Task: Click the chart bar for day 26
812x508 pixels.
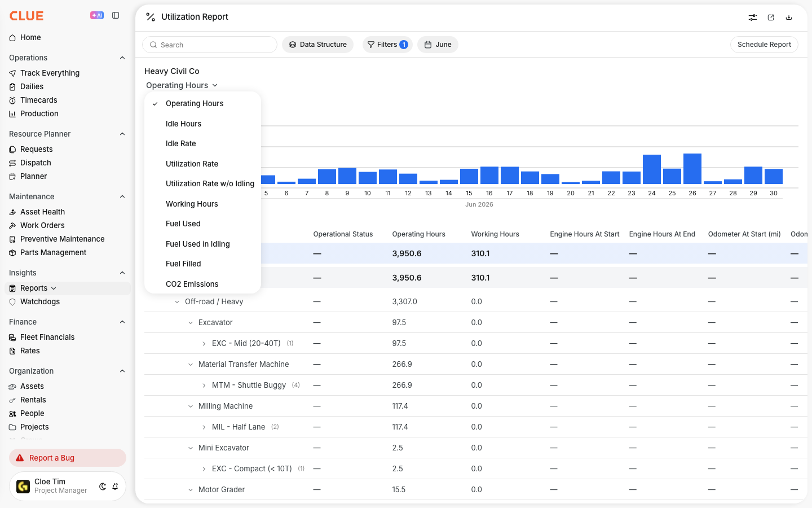Action: (692, 169)
